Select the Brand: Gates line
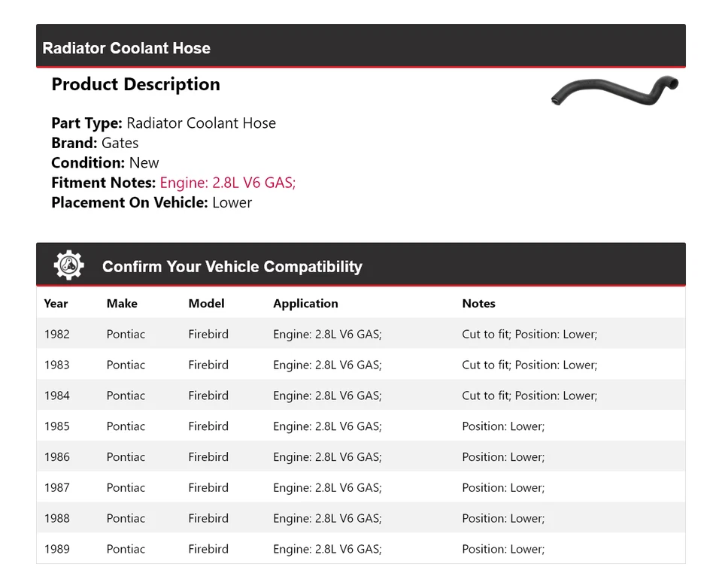Image resolution: width=722 pixels, height=588 pixels. click(x=95, y=143)
